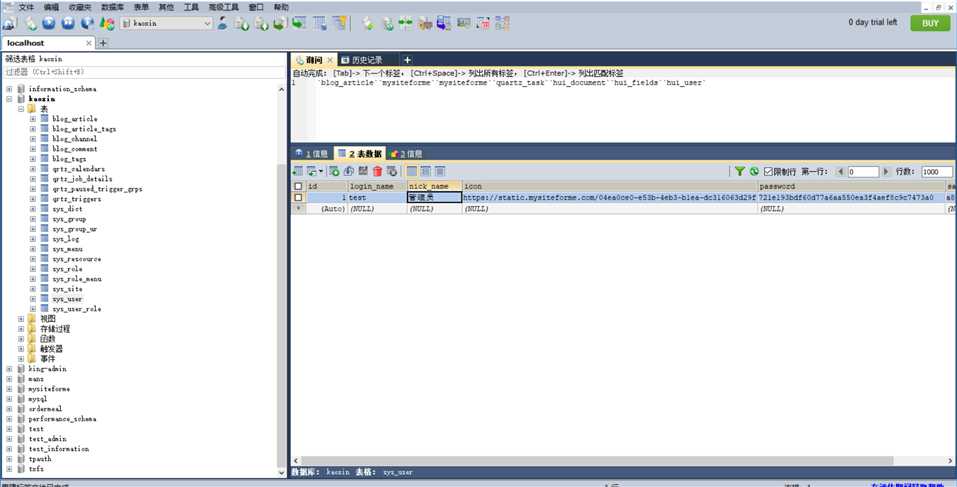Check the row checkbox for login_name test
Screen dimensions: 957x487
tap(298, 198)
